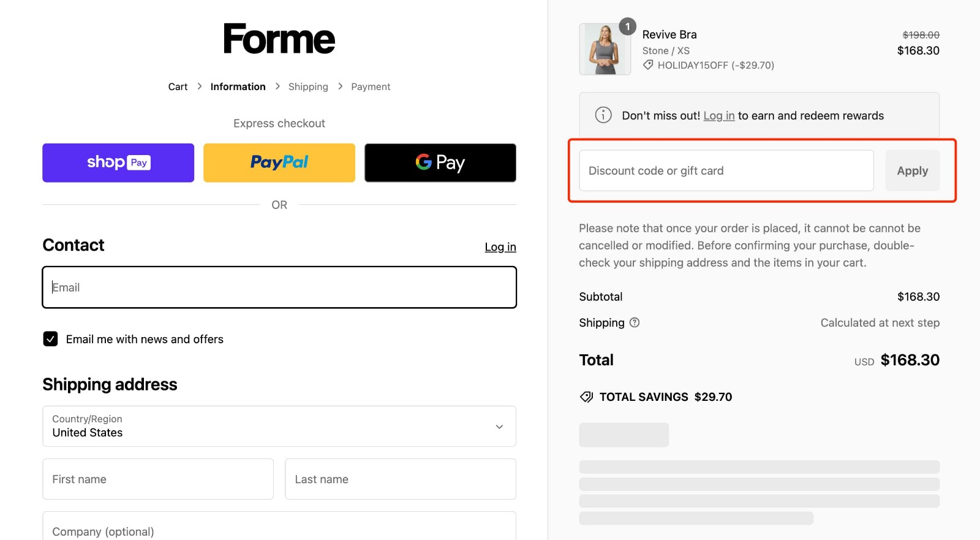
Task: Click the Forme logo
Action: [279, 38]
